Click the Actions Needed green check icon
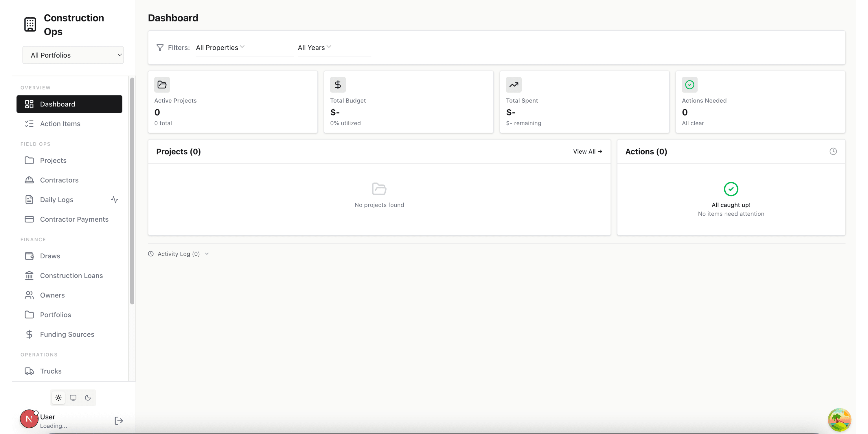 click(x=690, y=84)
